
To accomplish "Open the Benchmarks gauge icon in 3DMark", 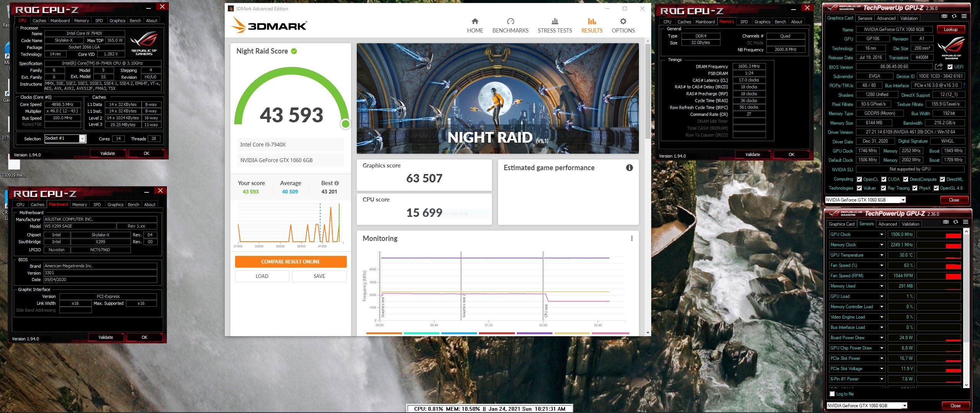I will pyautogui.click(x=510, y=21).
